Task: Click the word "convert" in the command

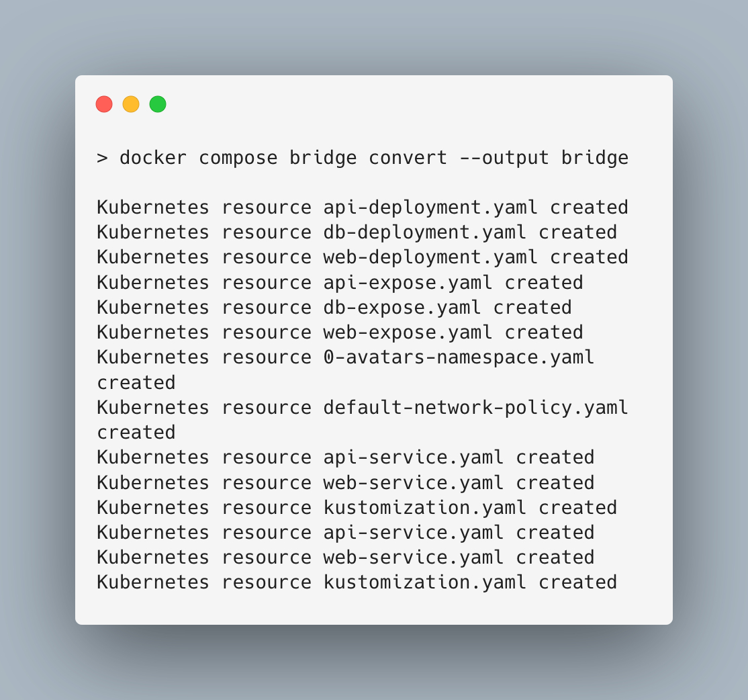Action: point(408,158)
